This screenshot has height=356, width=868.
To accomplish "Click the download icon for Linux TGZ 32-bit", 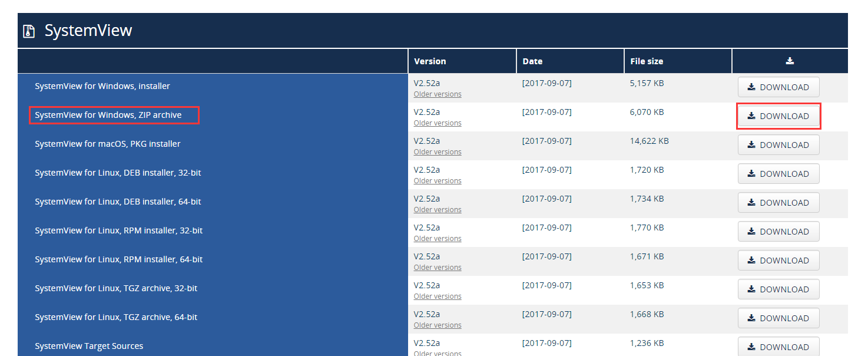I will (x=751, y=289).
